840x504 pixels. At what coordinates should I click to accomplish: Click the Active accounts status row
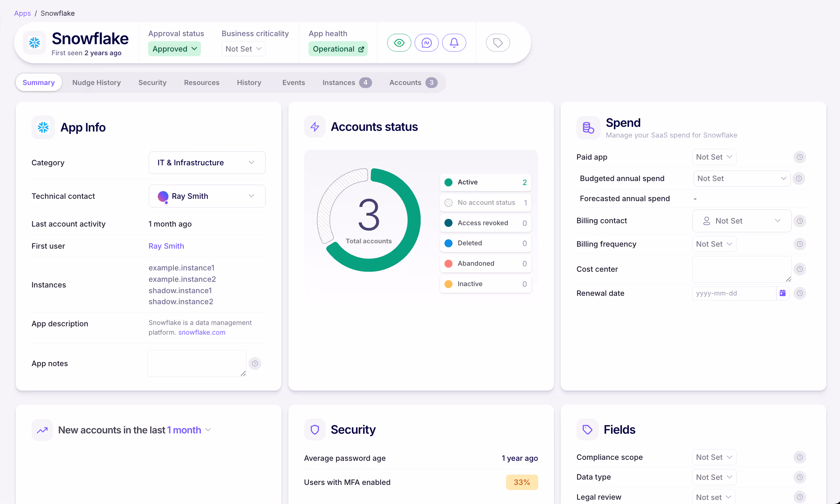point(486,182)
